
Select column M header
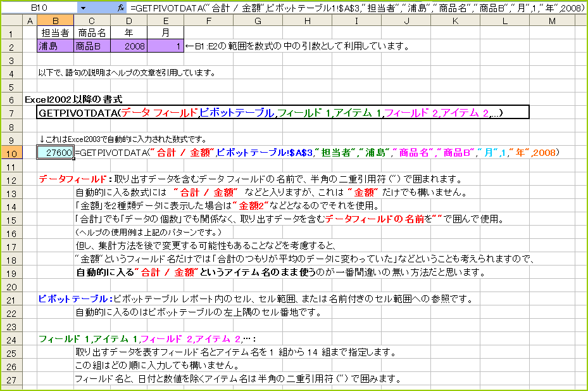pos(551,22)
